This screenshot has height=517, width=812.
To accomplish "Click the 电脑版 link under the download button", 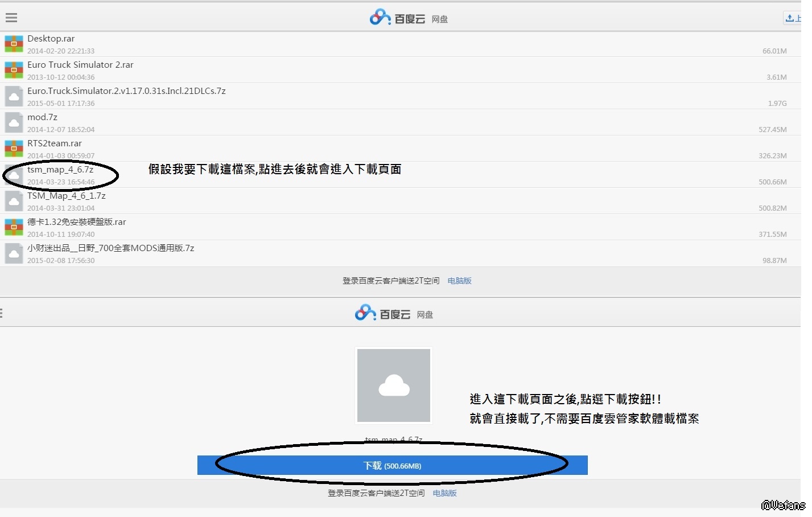I will [x=444, y=493].
